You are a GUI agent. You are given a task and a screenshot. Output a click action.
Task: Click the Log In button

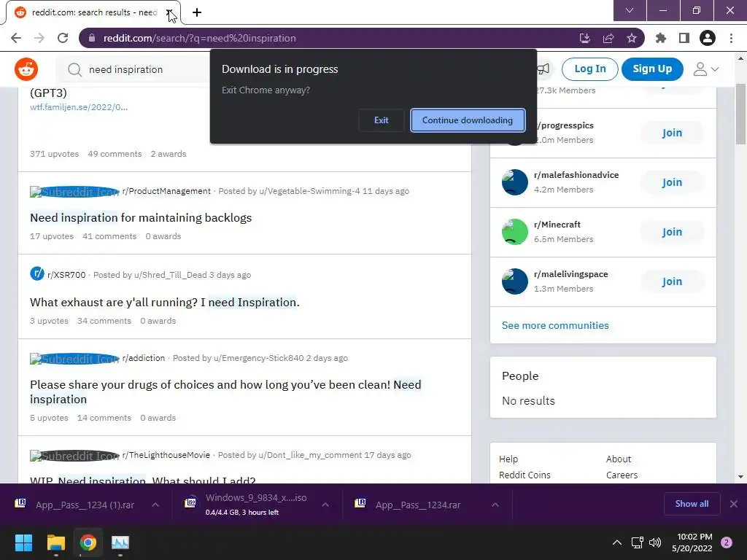click(589, 69)
